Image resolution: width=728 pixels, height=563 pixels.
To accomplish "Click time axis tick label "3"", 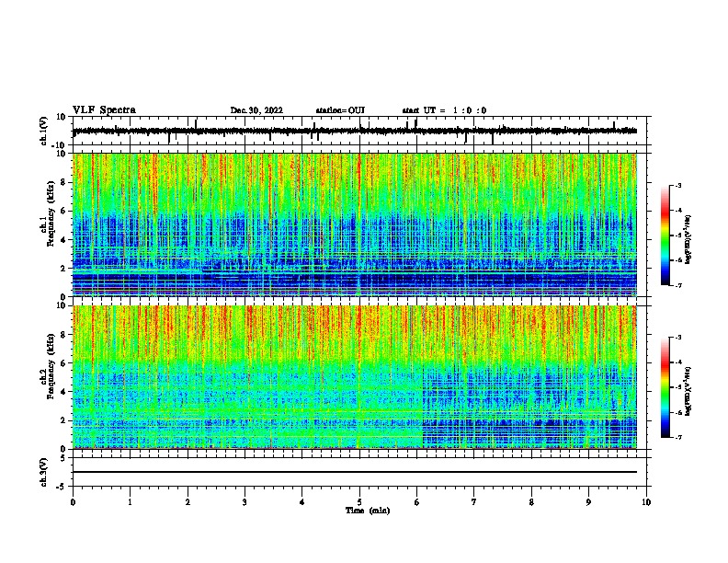I will [245, 502].
